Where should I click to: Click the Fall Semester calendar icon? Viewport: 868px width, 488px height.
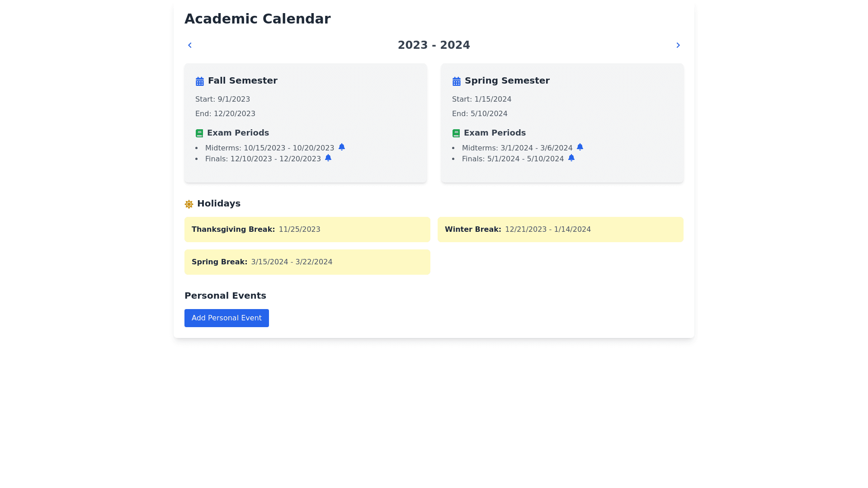tap(200, 81)
